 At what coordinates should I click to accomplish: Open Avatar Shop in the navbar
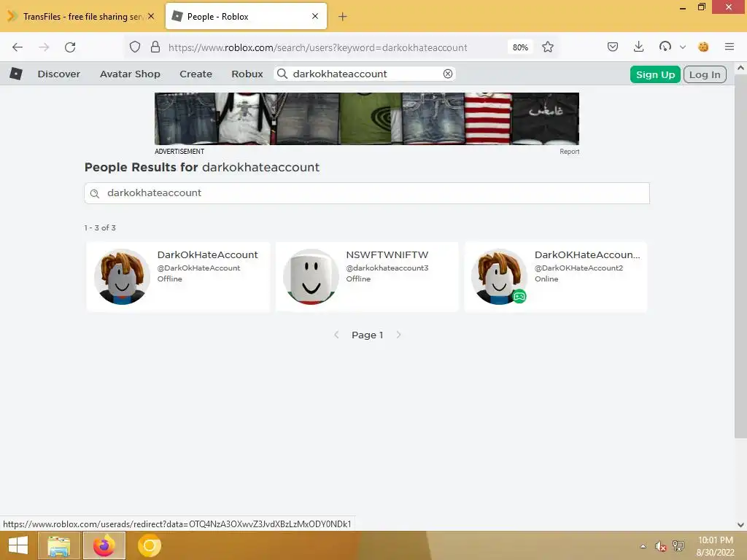[x=130, y=74]
